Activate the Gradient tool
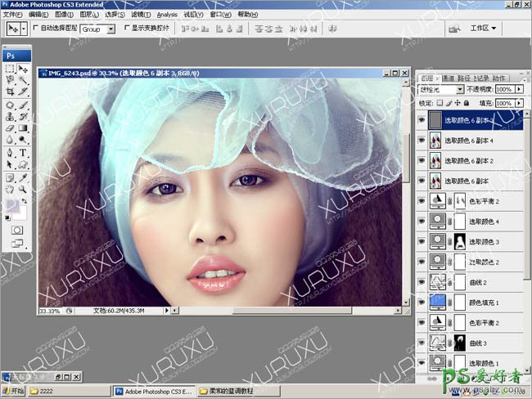This screenshot has width=532, height=399. 23,128
